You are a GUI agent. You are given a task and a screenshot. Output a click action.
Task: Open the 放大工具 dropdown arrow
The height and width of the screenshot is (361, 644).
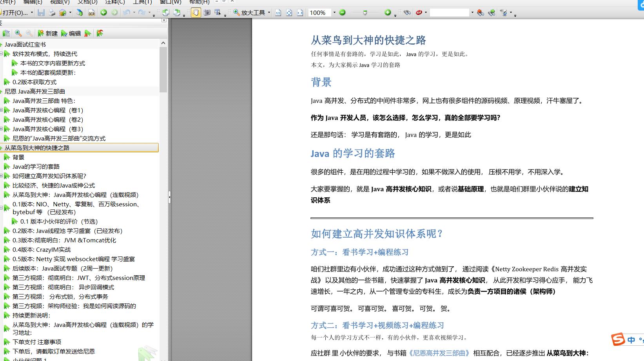click(x=269, y=13)
